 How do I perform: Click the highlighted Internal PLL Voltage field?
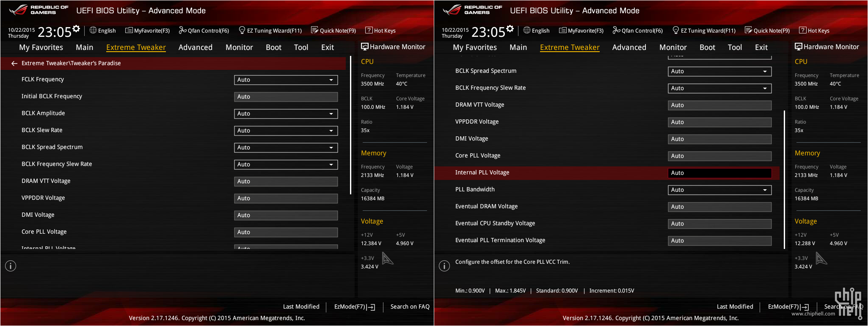pos(720,173)
